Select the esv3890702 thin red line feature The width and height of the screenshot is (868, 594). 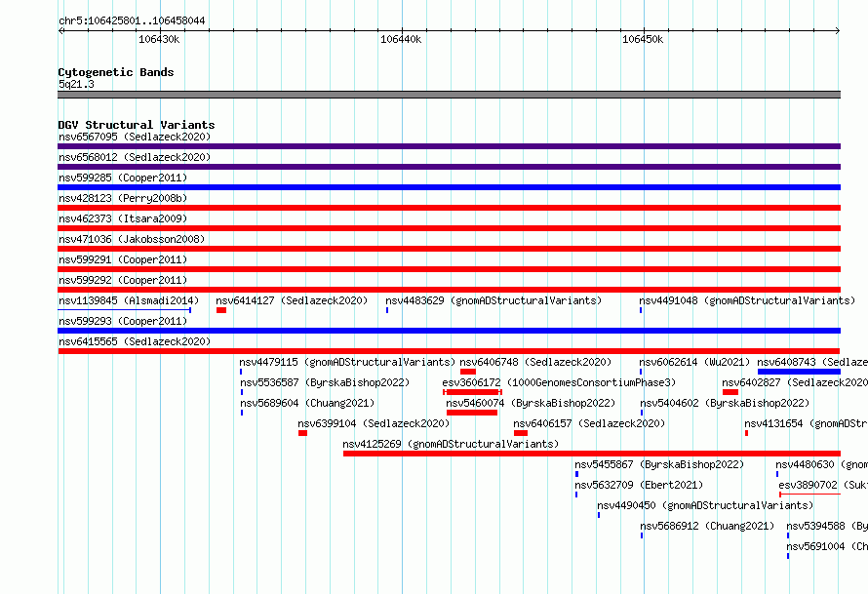click(809, 495)
